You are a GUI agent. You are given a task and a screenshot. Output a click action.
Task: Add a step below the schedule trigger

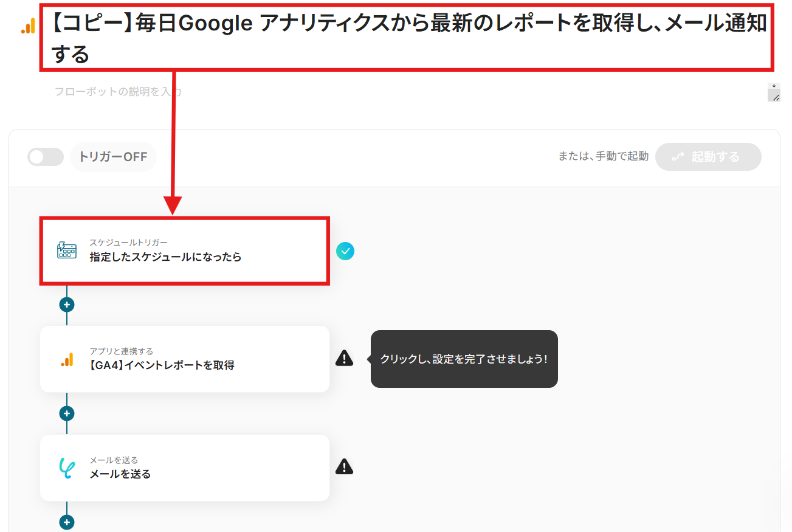[x=67, y=305]
